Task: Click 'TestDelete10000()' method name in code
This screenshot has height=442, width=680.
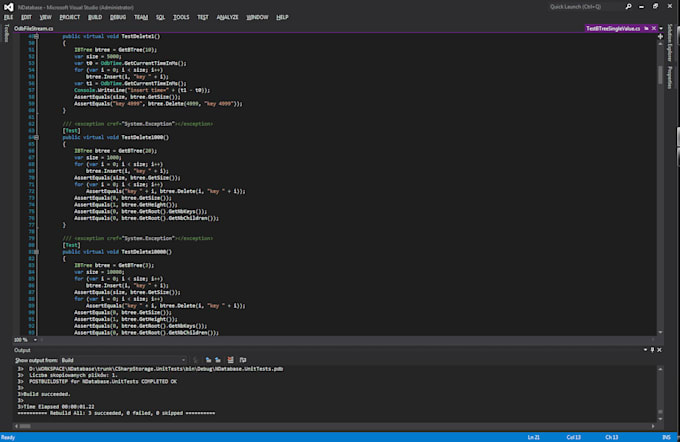Action: [147, 252]
